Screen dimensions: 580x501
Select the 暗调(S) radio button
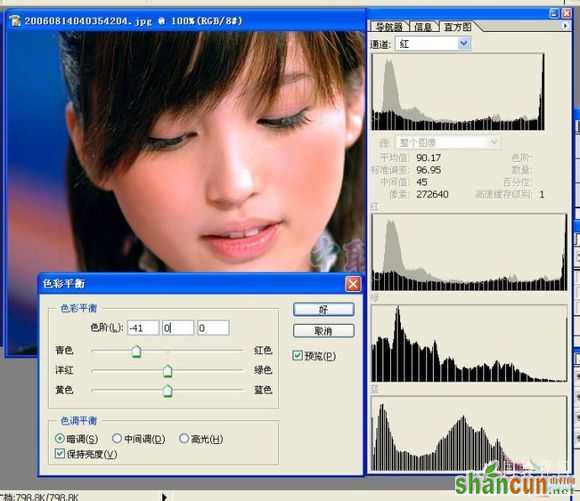tap(60, 438)
